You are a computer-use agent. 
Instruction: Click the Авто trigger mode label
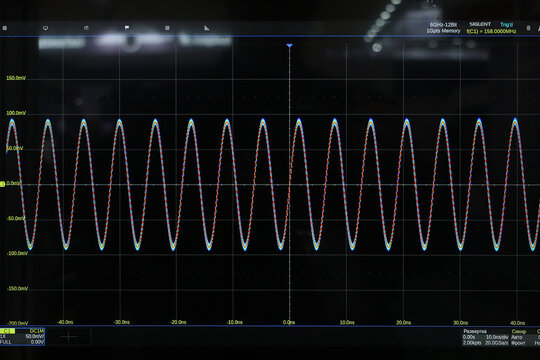tap(517, 337)
